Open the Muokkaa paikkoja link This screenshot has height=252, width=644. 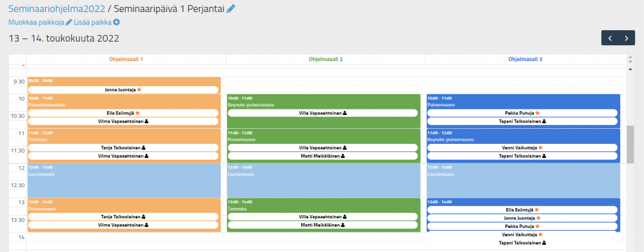click(x=36, y=23)
